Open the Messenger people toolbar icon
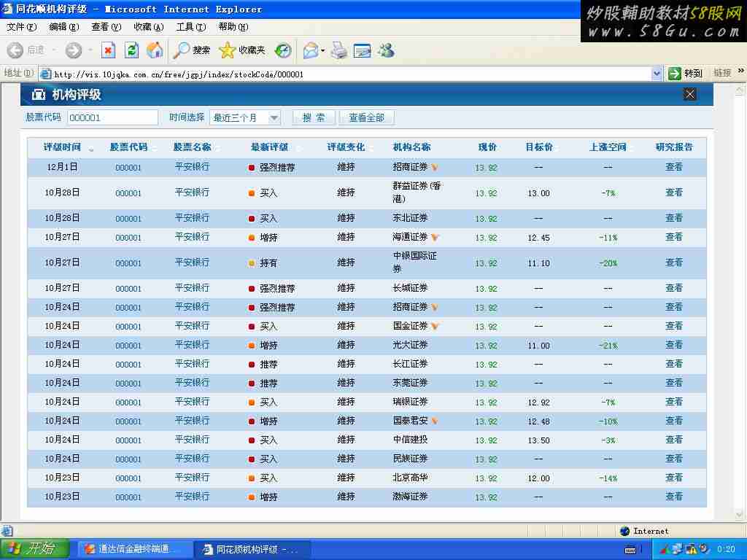Image resolution: width=747 pixels, height=560 pixels. pyautogui.click(x=387, y=50)
